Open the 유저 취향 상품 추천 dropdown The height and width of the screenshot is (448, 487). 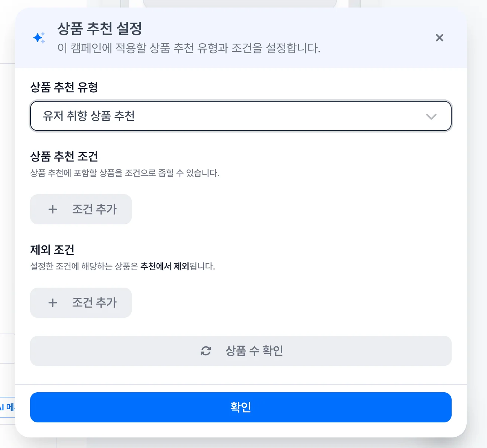click(240, 116)
